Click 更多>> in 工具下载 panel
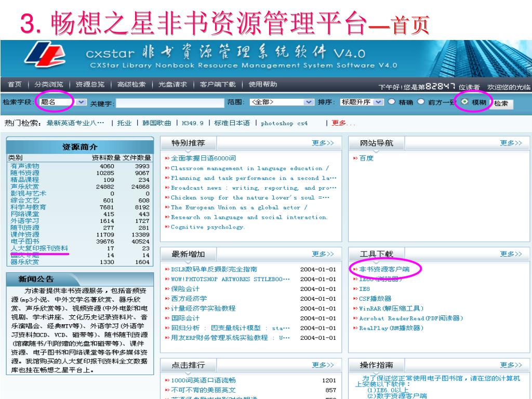532x399 pixels. (x=511, y=254)
